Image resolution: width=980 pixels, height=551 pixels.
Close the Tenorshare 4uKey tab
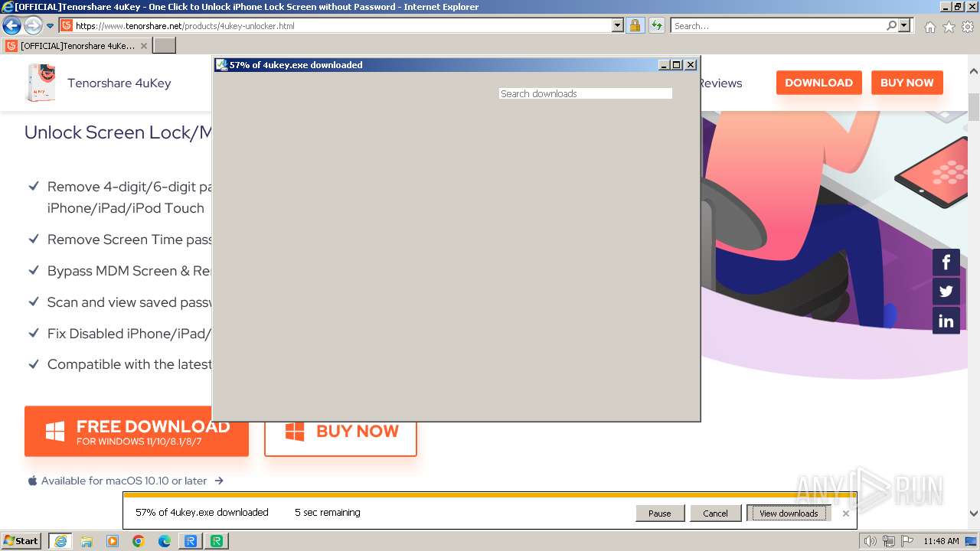[x=144, y=46]
